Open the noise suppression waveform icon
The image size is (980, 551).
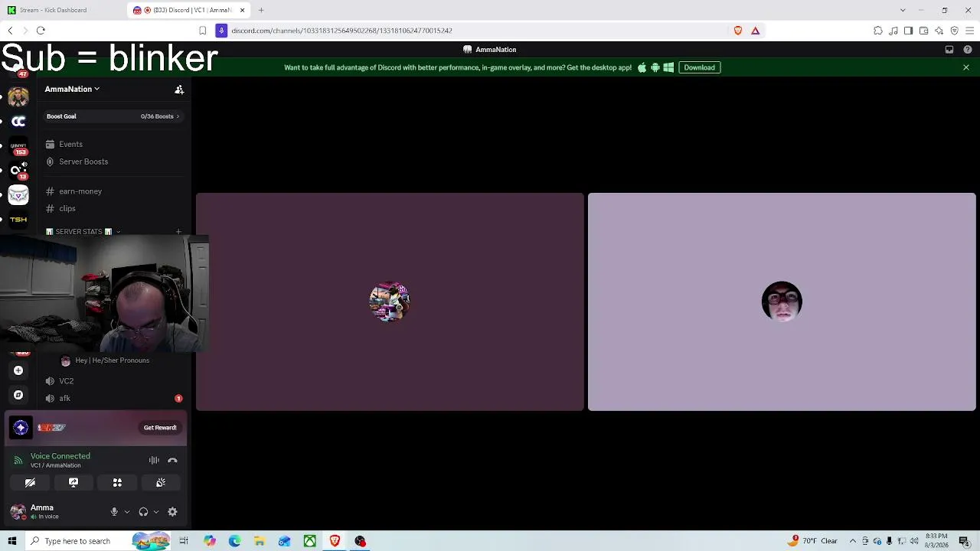pos(154,460)
